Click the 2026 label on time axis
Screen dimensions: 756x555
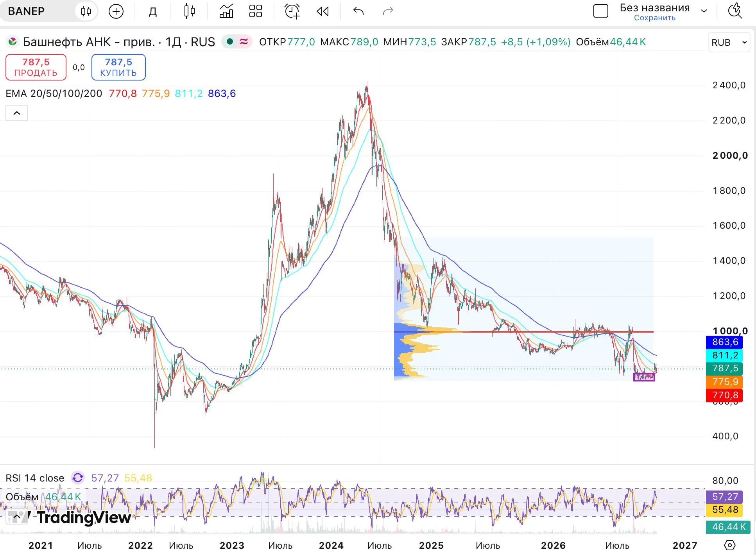click(553, 545)
